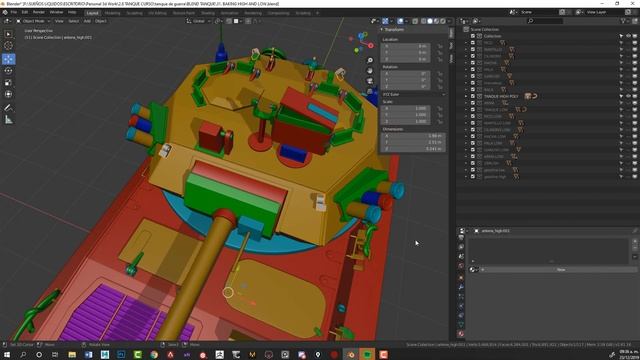Collapse the Transform panel triangle
The width and height of the screenshot is (640, 360).
pos(382,29)
